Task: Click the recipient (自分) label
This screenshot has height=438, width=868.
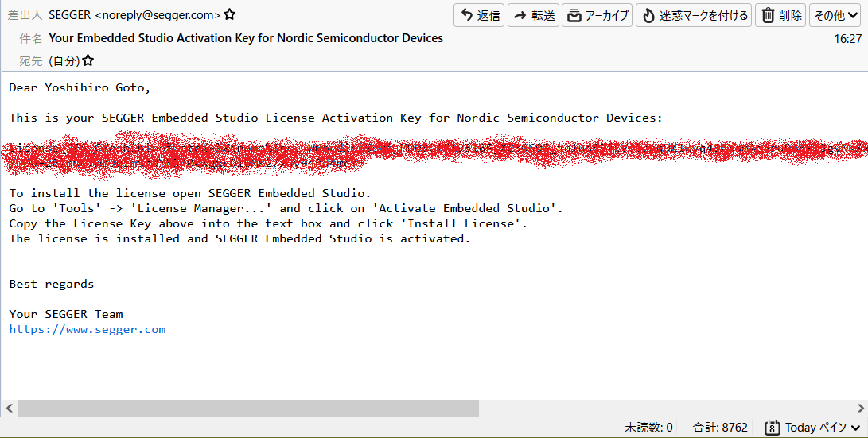Action: pyautogui.click(x=64, y=61)
